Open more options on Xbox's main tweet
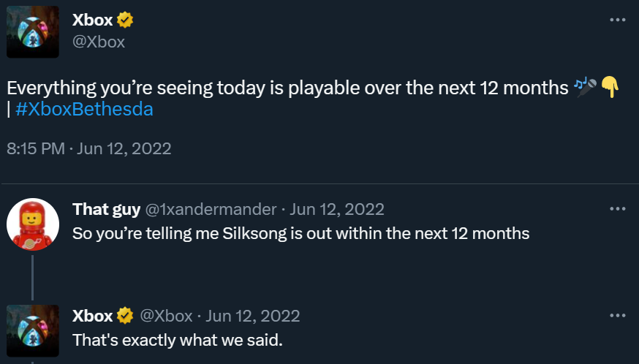Screen dimensions: 639x364 coord(618,20)
